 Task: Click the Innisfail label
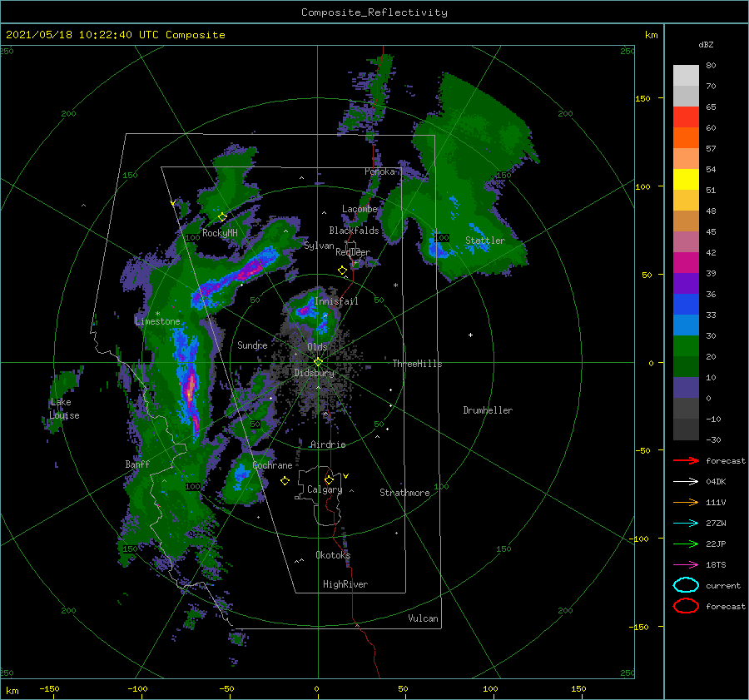[x=336, y=301]
